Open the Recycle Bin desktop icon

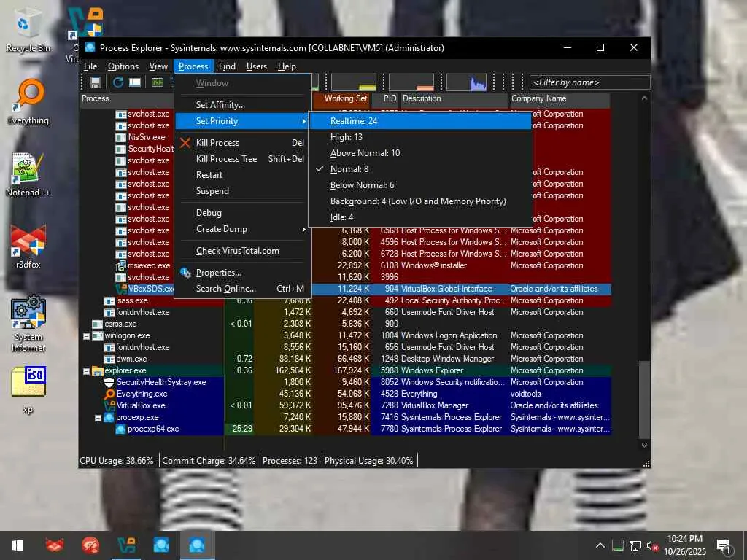tap(28, 29)
